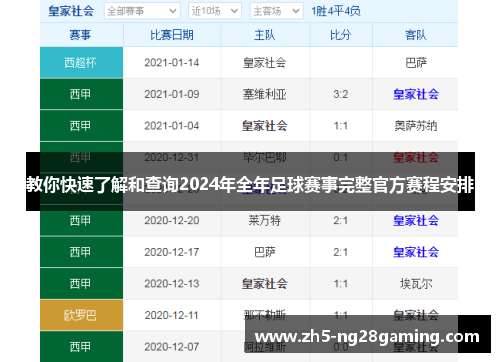Click the 比分 column header
Viewport: 500px width, 362px height.
coord(341,35)
